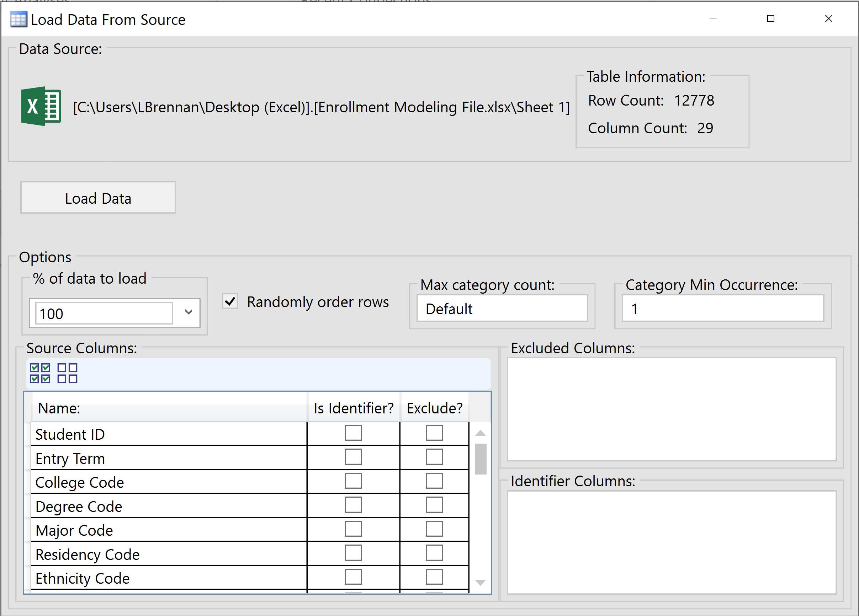Click the Excel file path text

321,107
